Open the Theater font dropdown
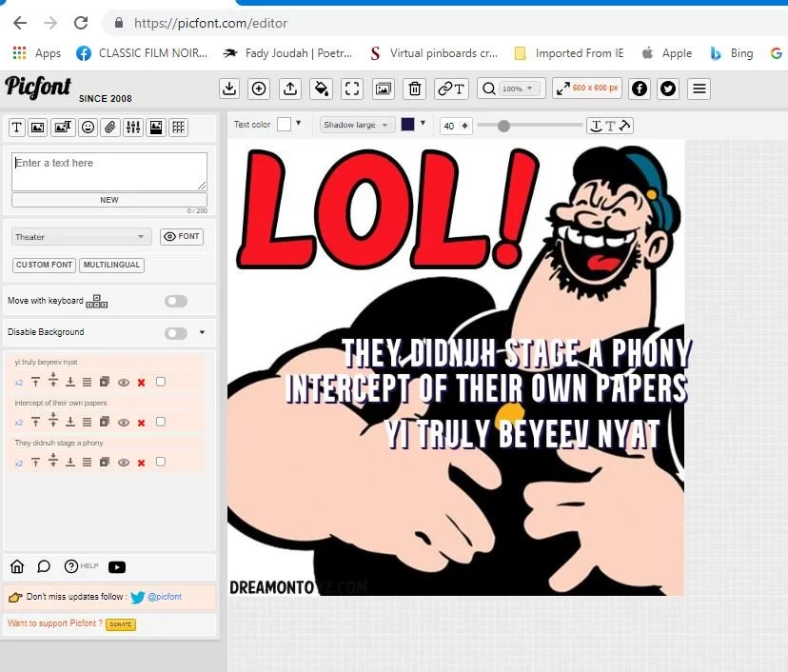 click(x=82, y=237)
